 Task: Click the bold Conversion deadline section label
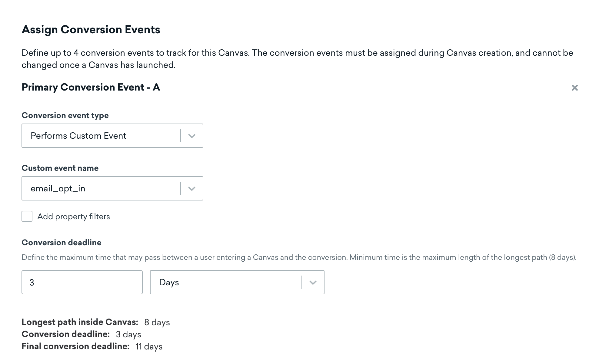click(x=62, y=243)
